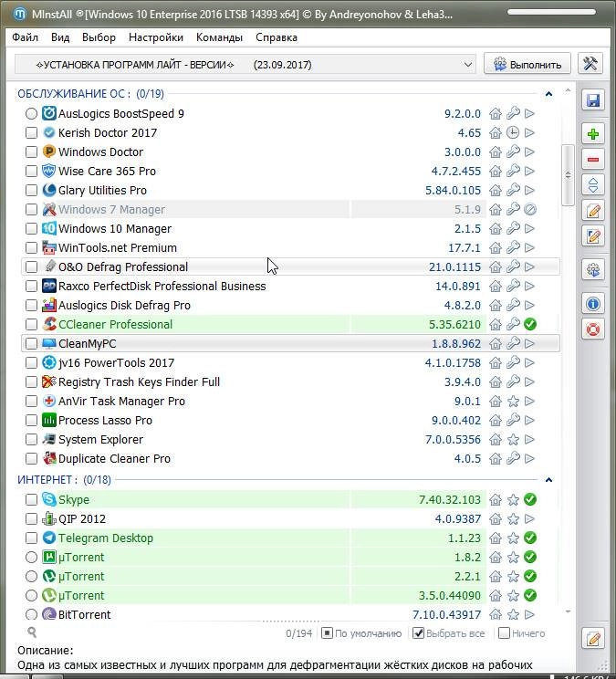Collapse the 'ОБСЛУЖИВАНИЕ ОС' section
This screenshot has height=679, width=616.
point(548,93)
